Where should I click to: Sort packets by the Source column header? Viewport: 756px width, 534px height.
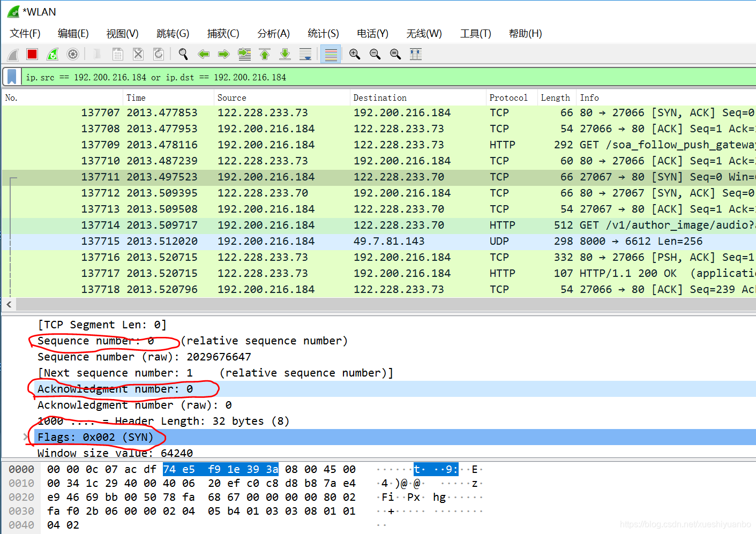(281, 97)
